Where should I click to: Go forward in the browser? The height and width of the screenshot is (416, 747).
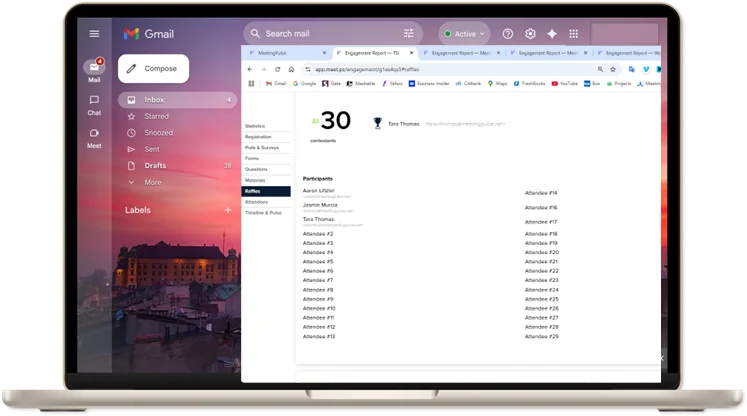(263, 70)
